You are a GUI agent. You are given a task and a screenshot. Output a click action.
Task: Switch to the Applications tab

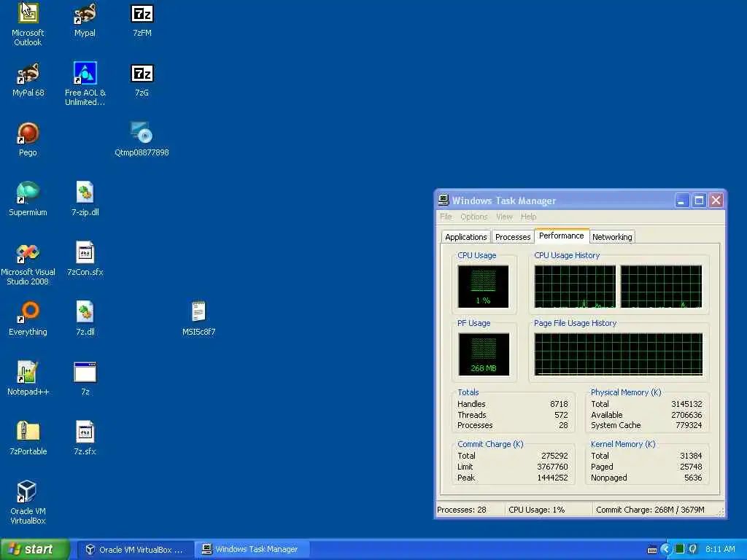[466, 237]
